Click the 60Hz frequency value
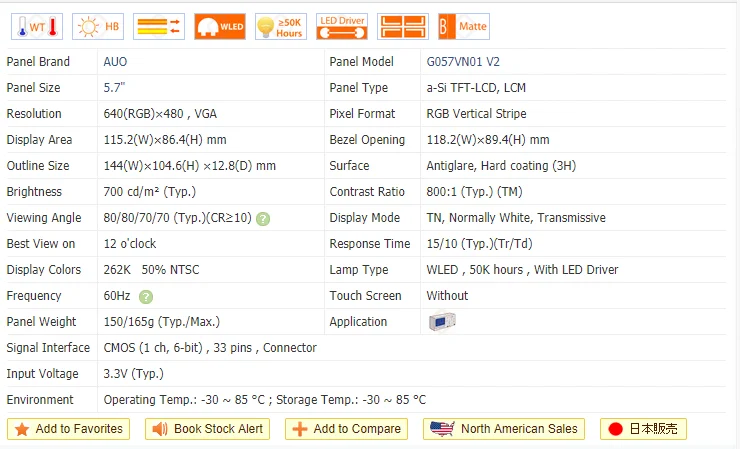This screenshot has height=449, width=740. coord(117,296)
